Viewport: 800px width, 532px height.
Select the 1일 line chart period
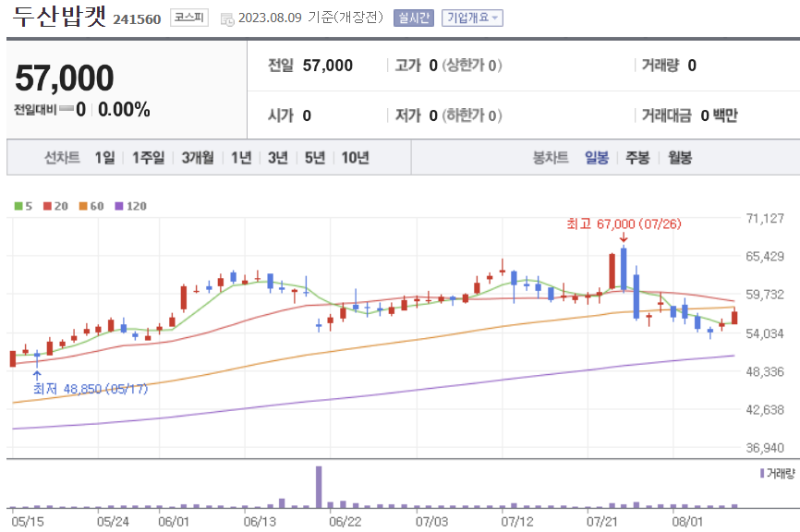[x=104, y=158]
